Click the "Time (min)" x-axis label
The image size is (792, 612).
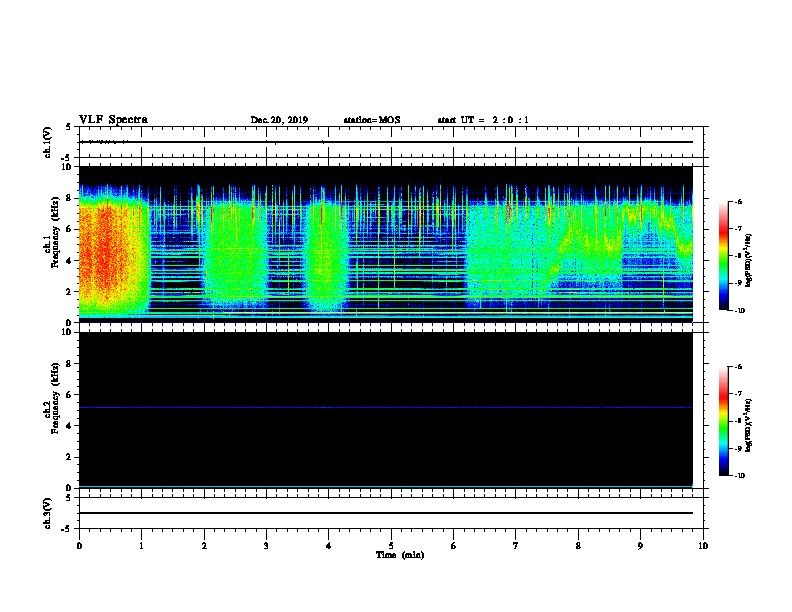[x=400, y=555]
